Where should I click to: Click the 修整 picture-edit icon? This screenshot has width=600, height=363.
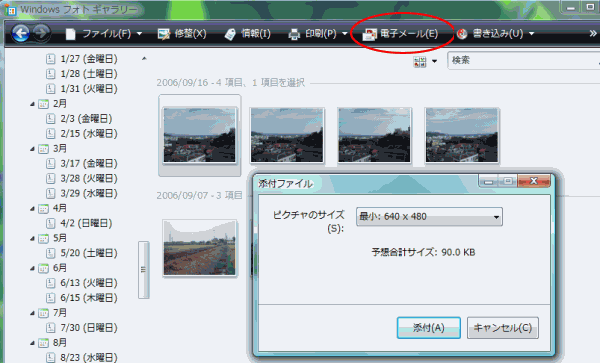pyautogui.click(x=164, y=34)
